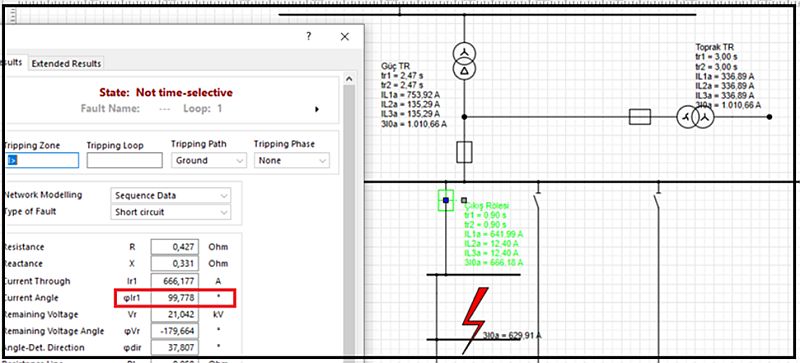Select the Toprak TR transformer symbol
800x363 pixels.
695,117
